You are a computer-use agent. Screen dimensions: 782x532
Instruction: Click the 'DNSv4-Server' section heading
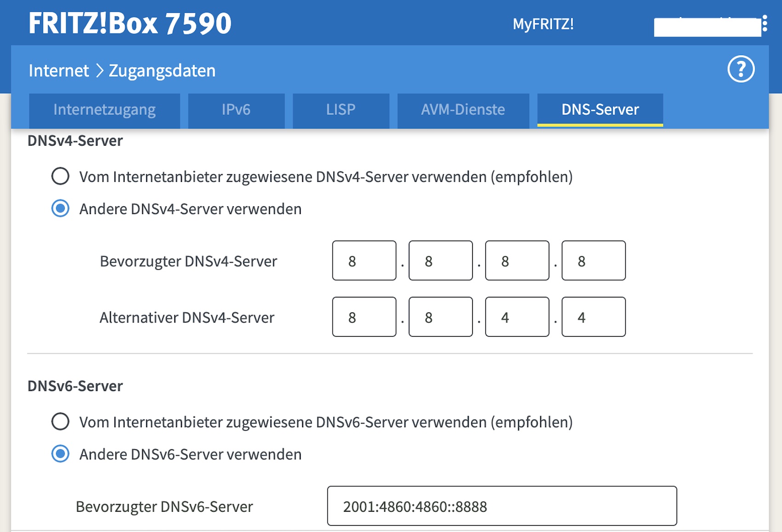coord(75,141)
